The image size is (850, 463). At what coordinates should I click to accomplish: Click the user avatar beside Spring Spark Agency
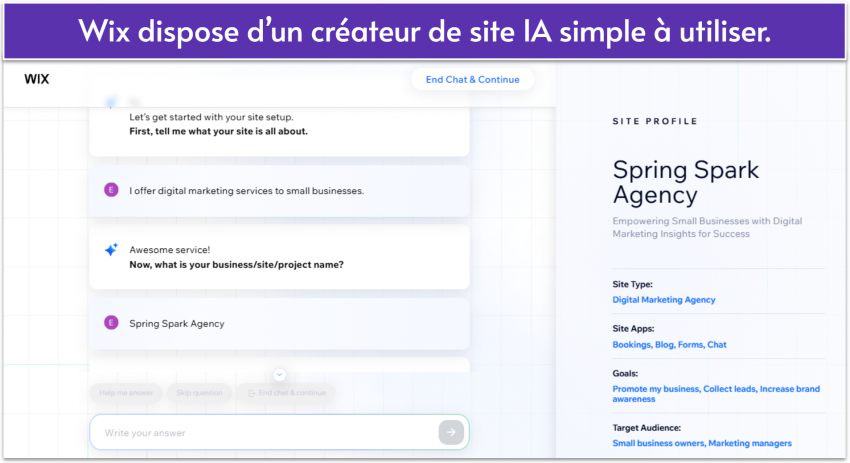[111, 323]
